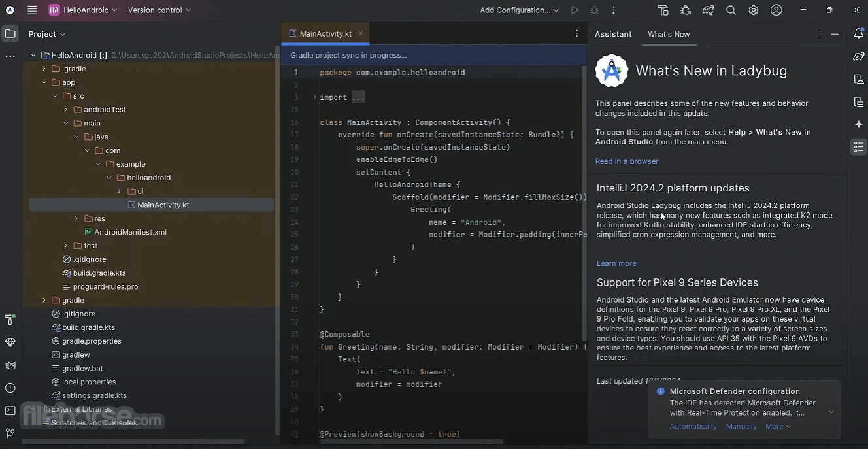Collapse the app folder
This screenshot has width=868, height=449.
pos(44,82)
